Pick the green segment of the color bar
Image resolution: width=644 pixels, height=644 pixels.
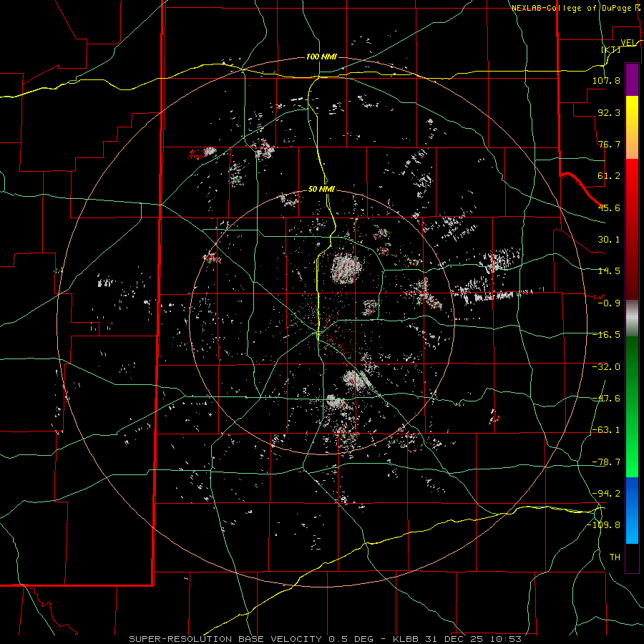tap(632, 406)
